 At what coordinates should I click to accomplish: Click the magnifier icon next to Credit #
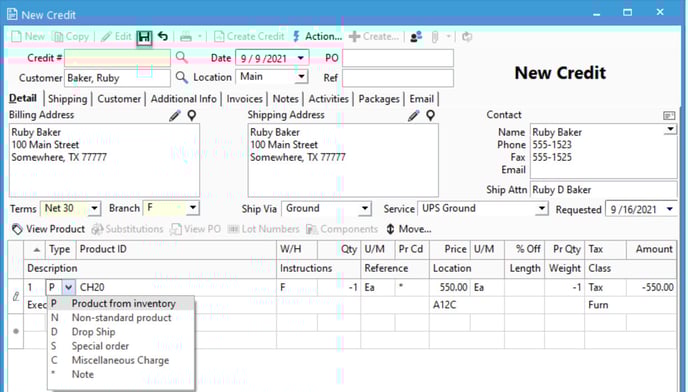pos(181,57)
